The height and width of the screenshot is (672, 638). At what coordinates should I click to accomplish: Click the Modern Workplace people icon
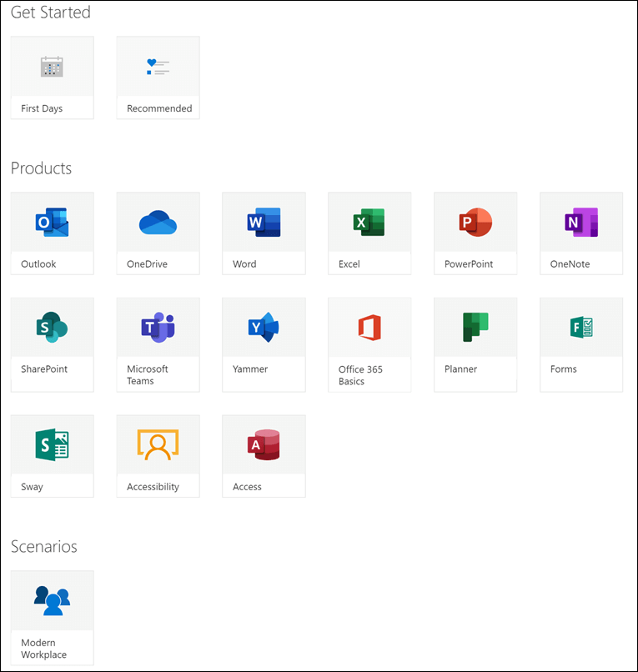tap(52, 601)
